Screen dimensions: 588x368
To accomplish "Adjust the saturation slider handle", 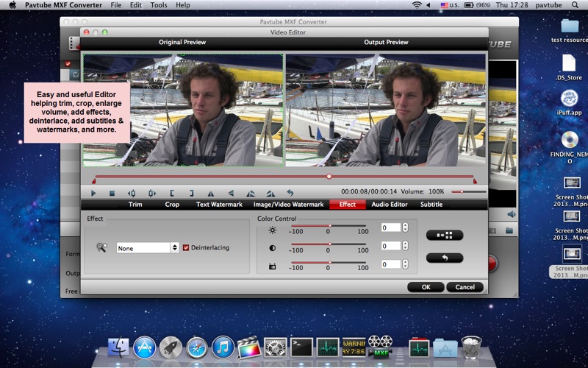I will click(x=329, y=263).
